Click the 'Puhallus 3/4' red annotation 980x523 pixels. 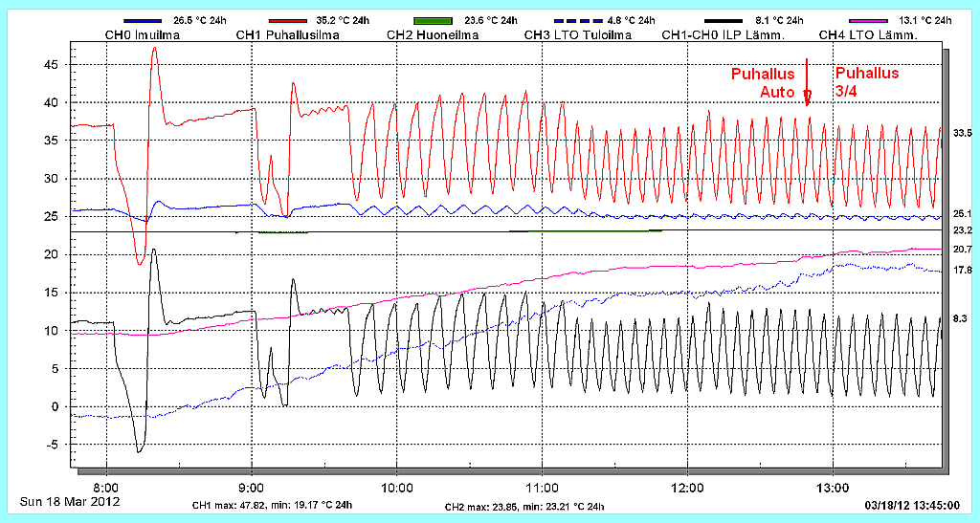coord(867,82)
